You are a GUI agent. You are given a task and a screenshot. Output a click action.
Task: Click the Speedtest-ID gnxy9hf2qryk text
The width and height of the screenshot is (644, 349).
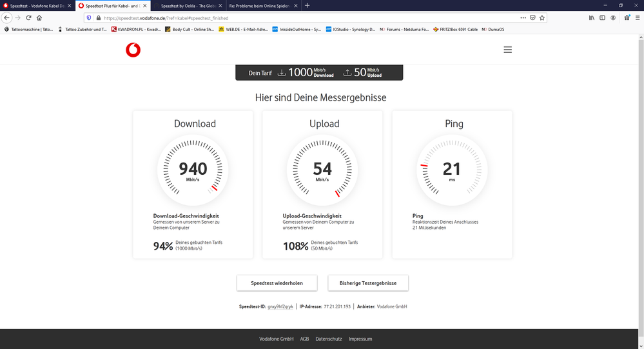(266, 306)
